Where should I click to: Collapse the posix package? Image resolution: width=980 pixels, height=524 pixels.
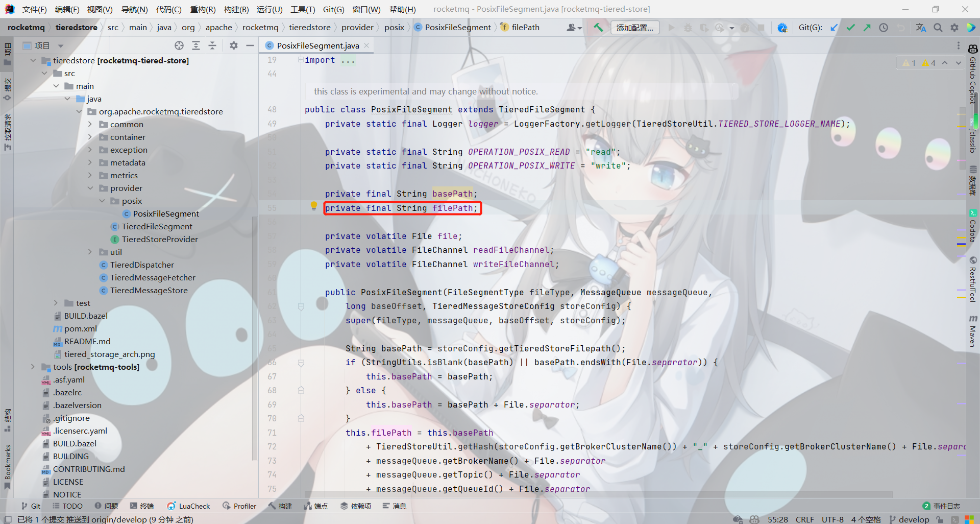(102, 201)
